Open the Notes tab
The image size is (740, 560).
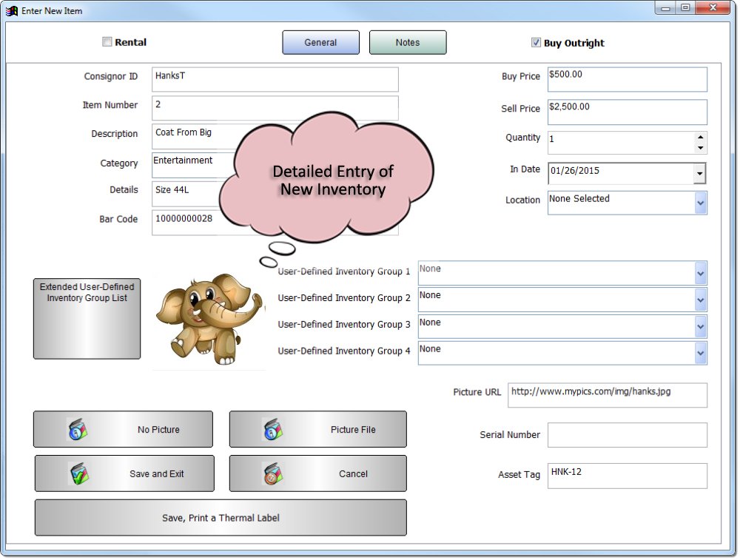pyautogui.click(x=408, y=42)
